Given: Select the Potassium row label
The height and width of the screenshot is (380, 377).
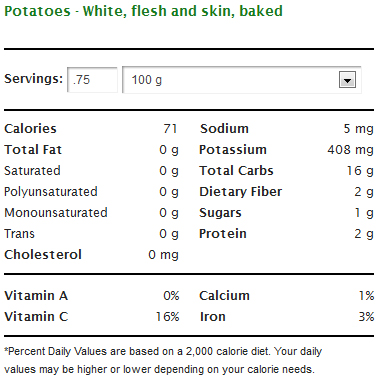Looking at the screenshot, I should [233, 149].
